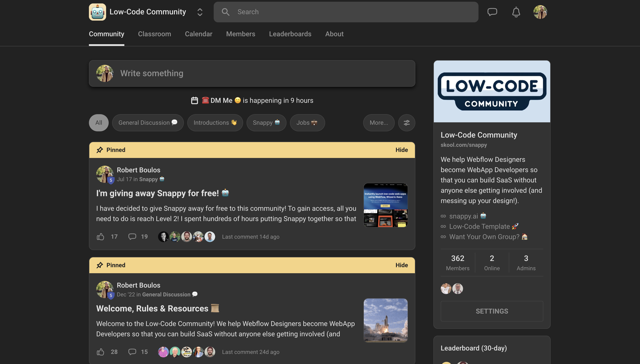The width and height of the screenshot is (640, 364).
Task: Switch to the Leaderboards tab
Action: tap(290, 34)
